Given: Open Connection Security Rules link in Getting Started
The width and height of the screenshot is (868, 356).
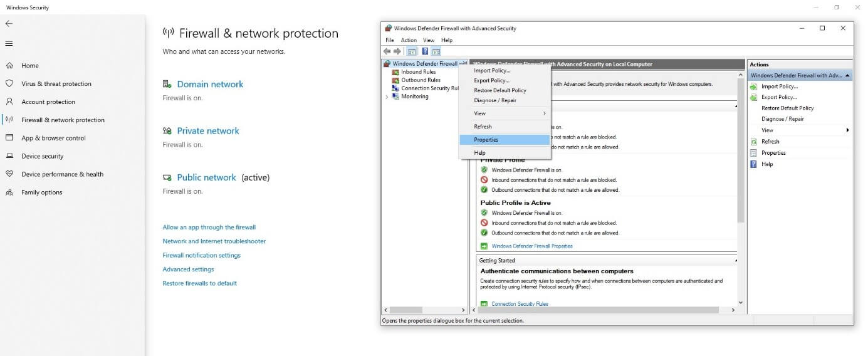Looking at the screenshot, I should 520,304.
